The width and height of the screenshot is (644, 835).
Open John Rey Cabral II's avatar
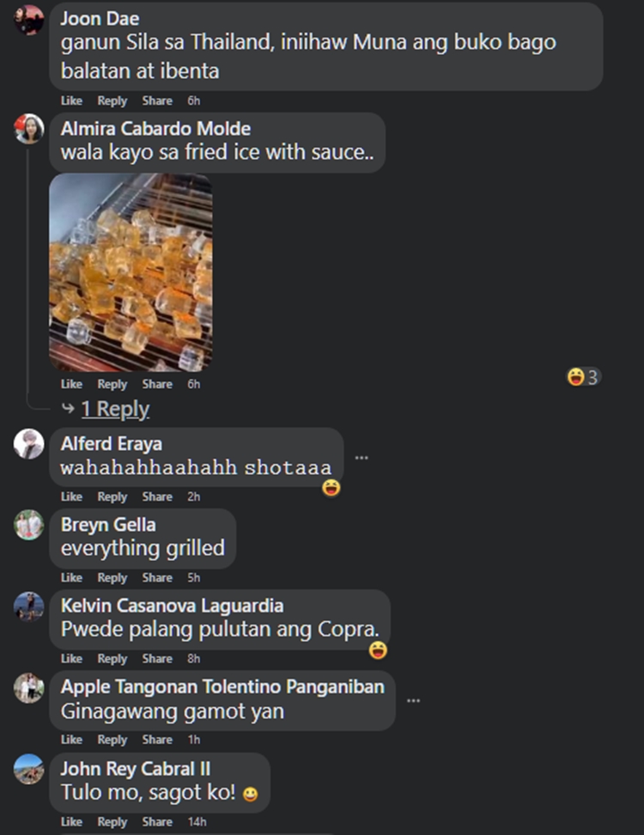click(x=28, y=769)
